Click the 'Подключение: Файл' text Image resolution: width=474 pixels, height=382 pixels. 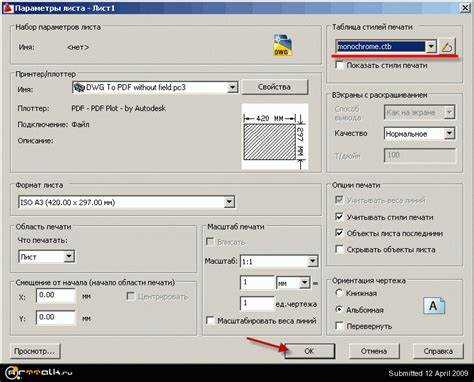[x=53, y=125]
